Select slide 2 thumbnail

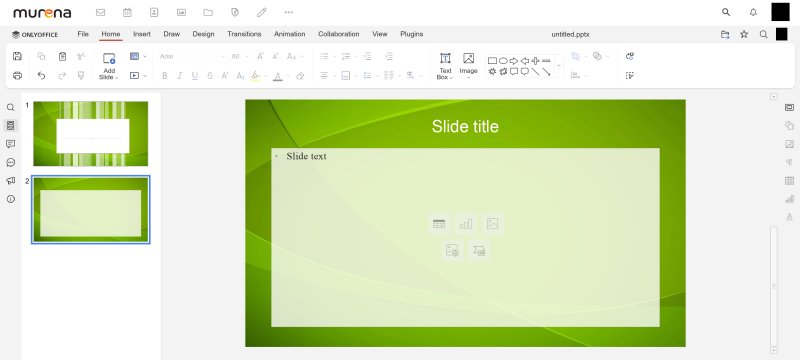click(91, 210)
